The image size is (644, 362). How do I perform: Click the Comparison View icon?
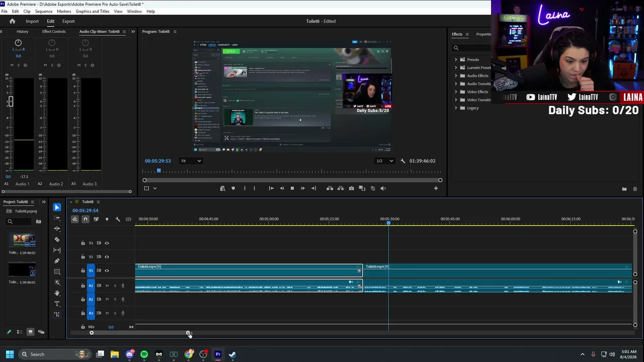coord(362,188)
